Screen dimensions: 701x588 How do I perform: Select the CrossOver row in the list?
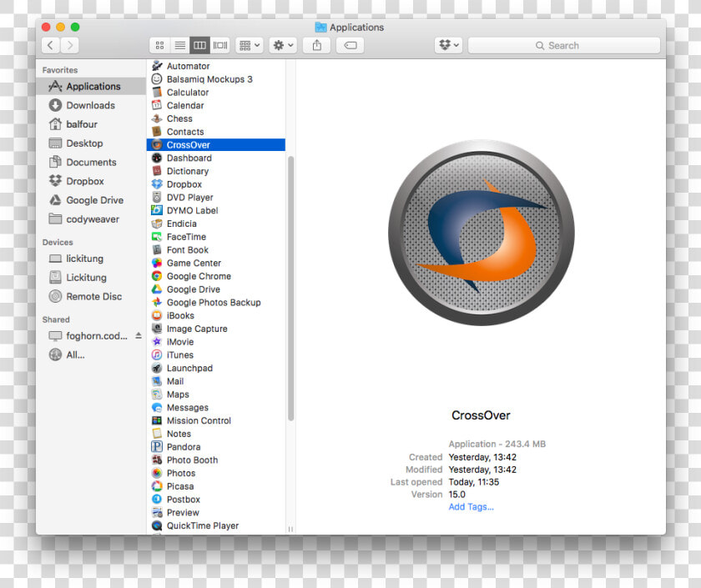tap(216, 145)
